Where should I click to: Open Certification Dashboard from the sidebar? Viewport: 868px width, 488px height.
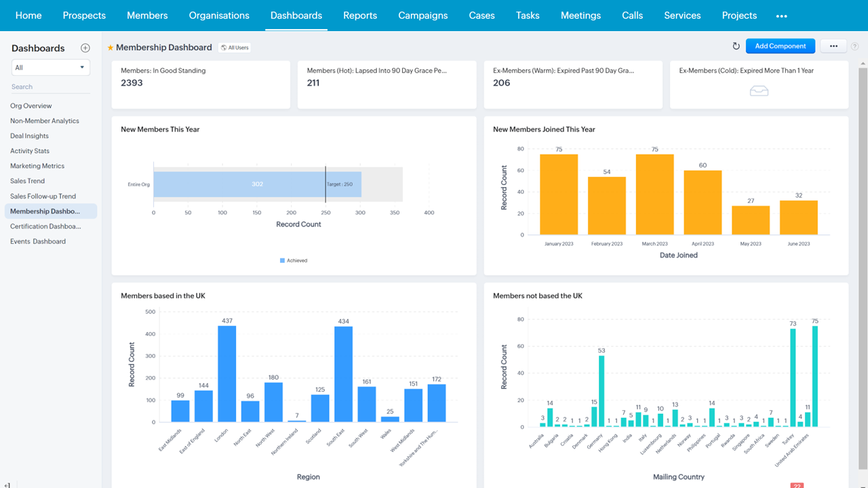click(45, 226)
